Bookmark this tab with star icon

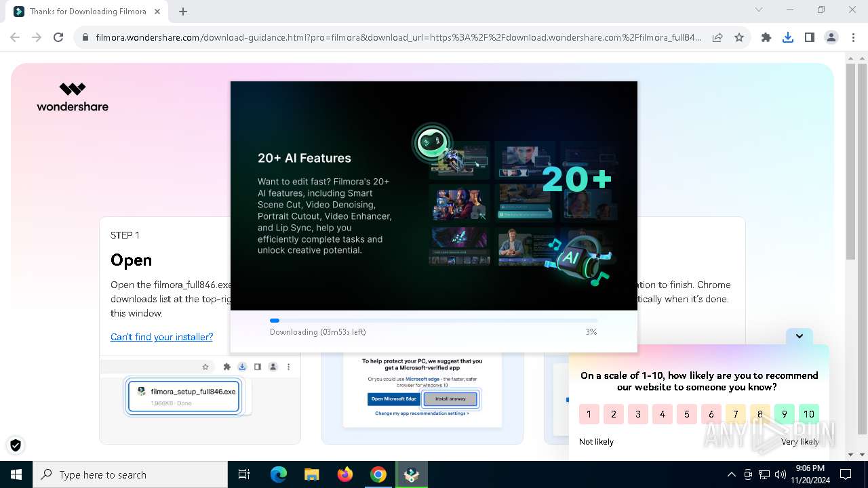click(739, 38)
